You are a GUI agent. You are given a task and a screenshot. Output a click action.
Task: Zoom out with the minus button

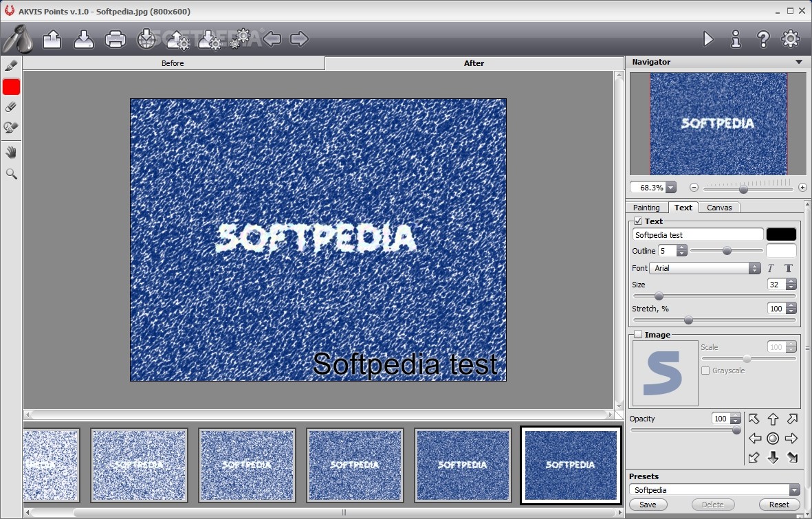[694, 188]
